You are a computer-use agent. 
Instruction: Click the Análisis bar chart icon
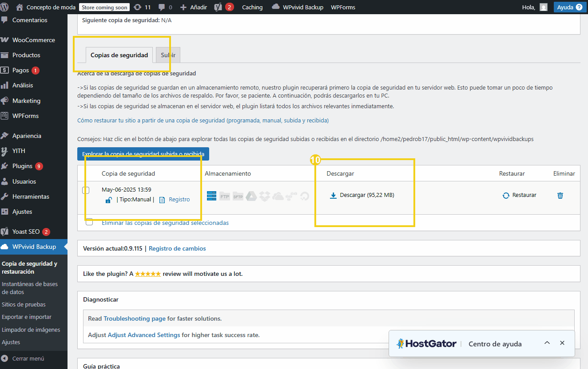(4, 85)
